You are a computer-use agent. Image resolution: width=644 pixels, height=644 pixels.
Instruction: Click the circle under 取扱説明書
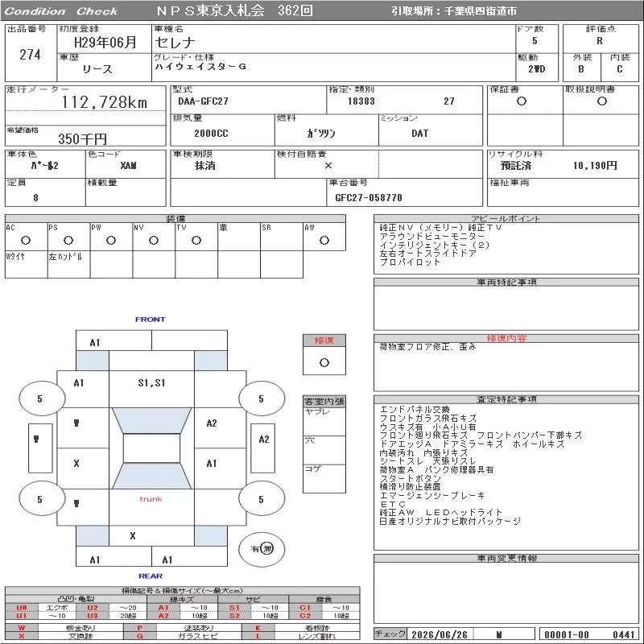tap(601, 101)
